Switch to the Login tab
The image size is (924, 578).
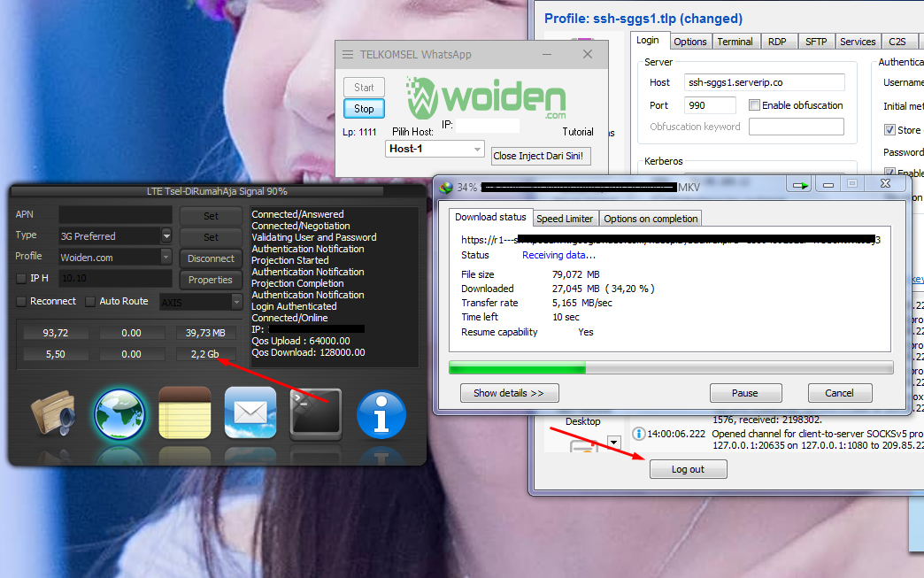click(x=648, y=40)
